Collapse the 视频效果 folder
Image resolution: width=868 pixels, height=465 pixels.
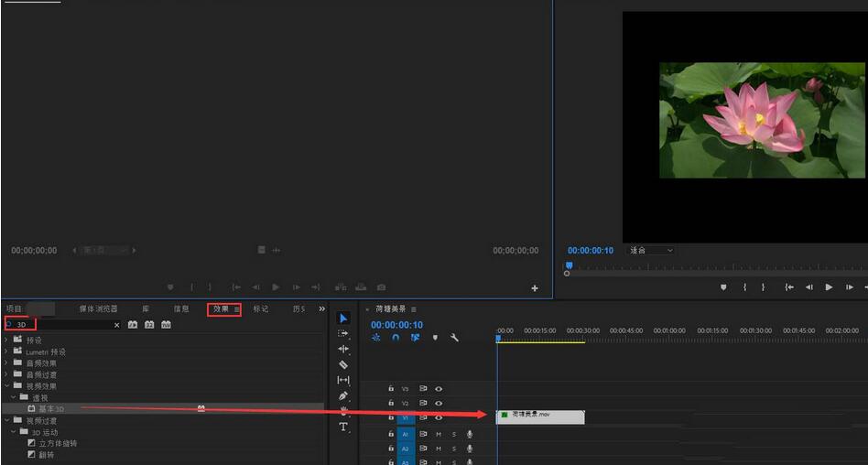[6, 386]
